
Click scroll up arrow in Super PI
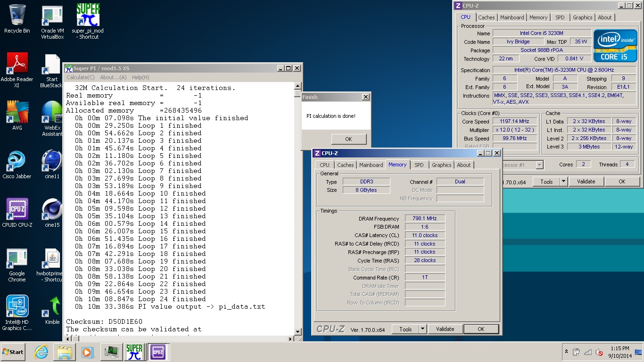coord(297,86)
